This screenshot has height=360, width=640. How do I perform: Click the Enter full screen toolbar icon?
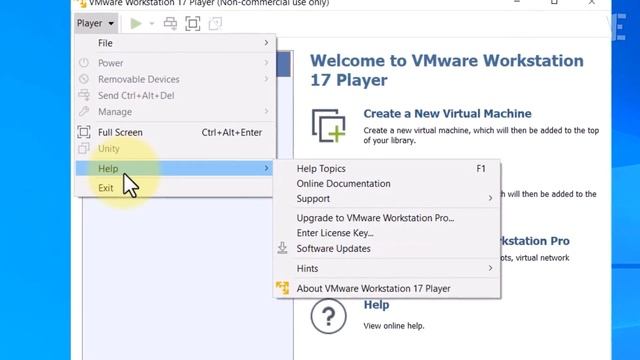point(193,23)
